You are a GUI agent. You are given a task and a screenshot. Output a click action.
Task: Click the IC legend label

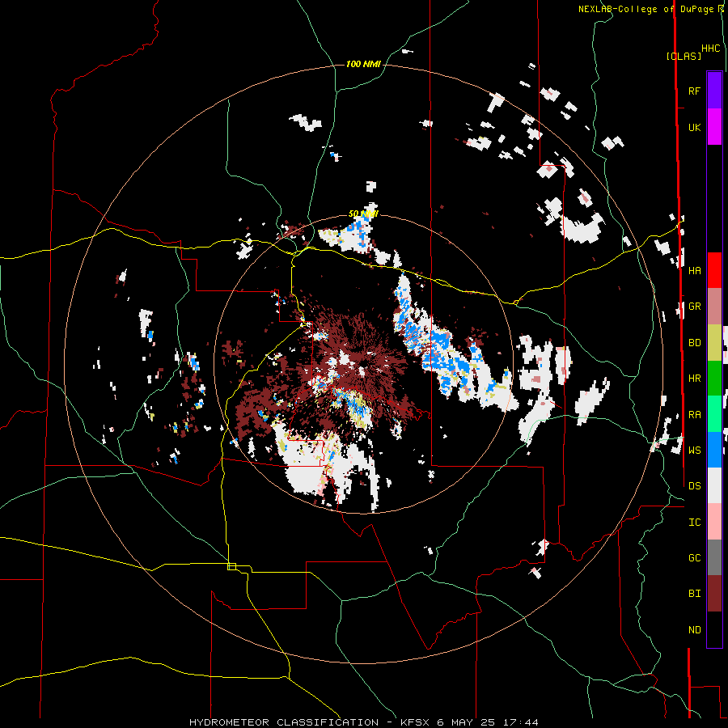click(694, 522)
